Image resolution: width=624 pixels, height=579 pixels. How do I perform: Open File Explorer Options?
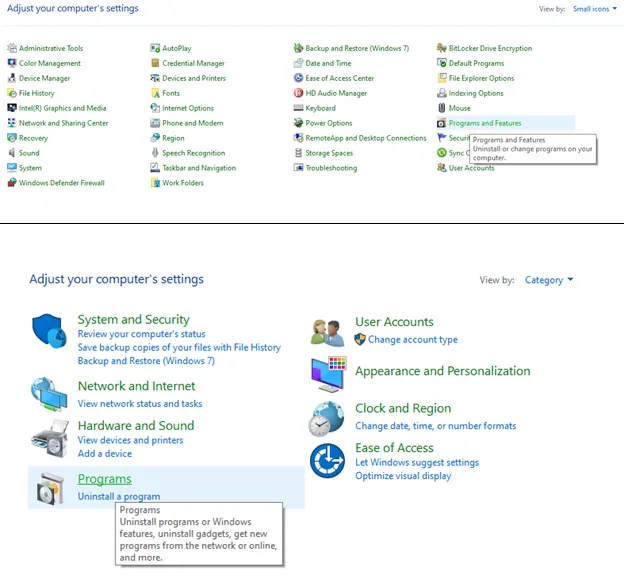[x=482, y=78]
